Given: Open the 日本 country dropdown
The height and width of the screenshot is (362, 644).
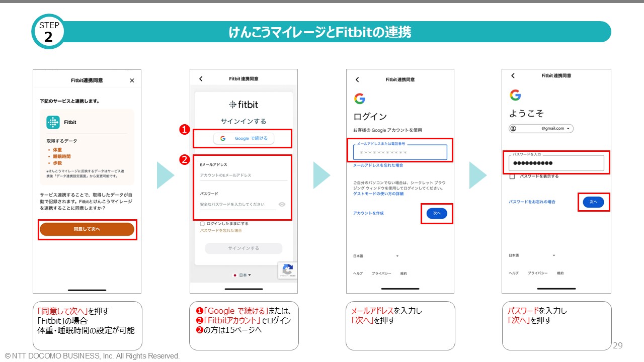Looking at the screenshot, I should click(x=242, y=275).
